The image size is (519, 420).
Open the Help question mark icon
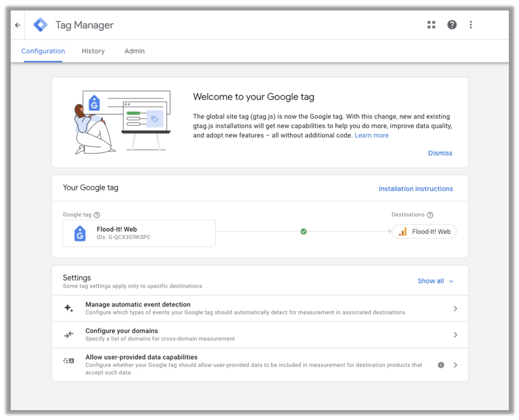(452, 25)
